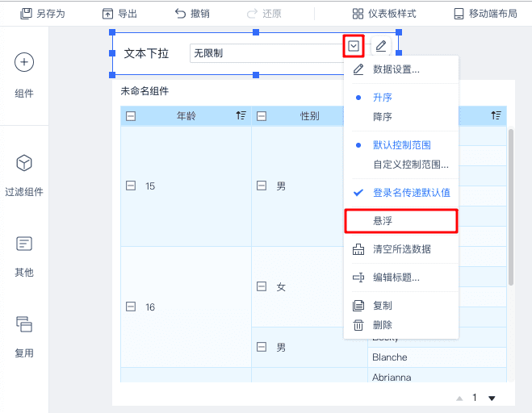Click the Floating (悬浮) menu item

(401, 221)
